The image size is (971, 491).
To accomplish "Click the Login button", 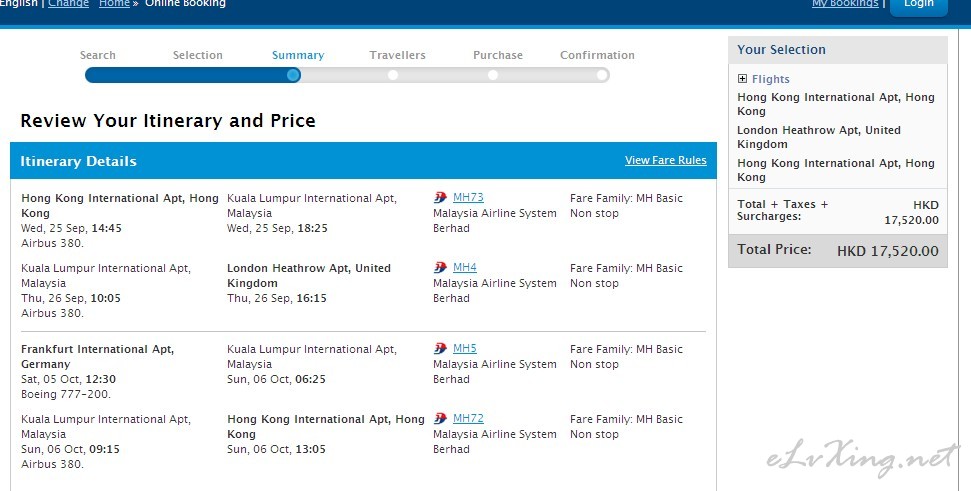I will tap(919, 5).
